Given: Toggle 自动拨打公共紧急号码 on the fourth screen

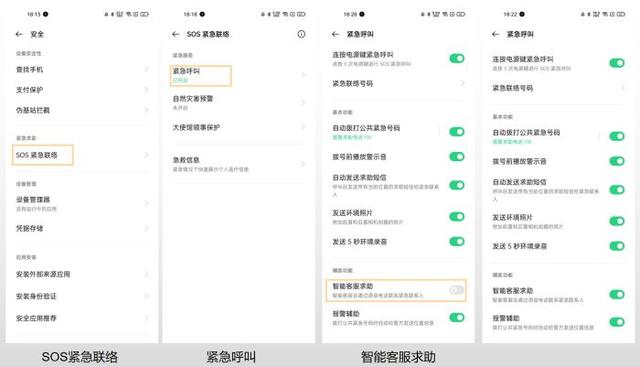Looking at the screenshot, I should [617, 136].
